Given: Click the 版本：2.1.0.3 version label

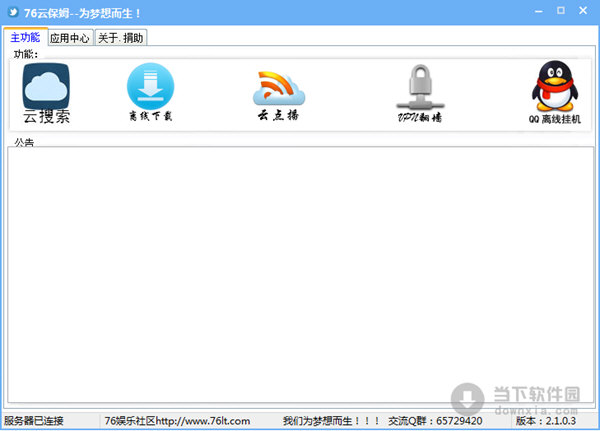Looking at the screenshot, I should pyautogui.click(x=546, y=421).
